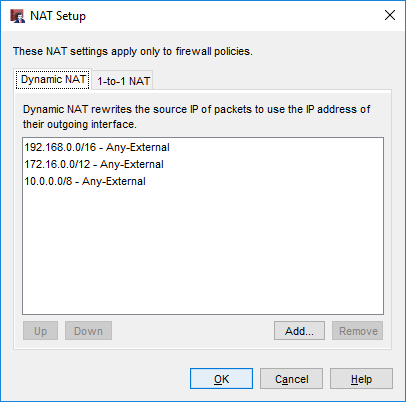
Task: Open the Add... dynamic NAT dialog
Action: [x=299, y=331]
